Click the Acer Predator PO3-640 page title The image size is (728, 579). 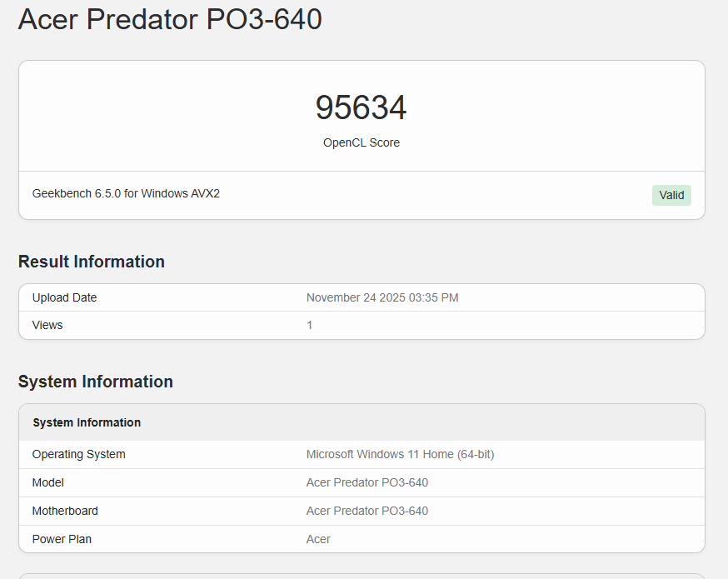[170, 19]
